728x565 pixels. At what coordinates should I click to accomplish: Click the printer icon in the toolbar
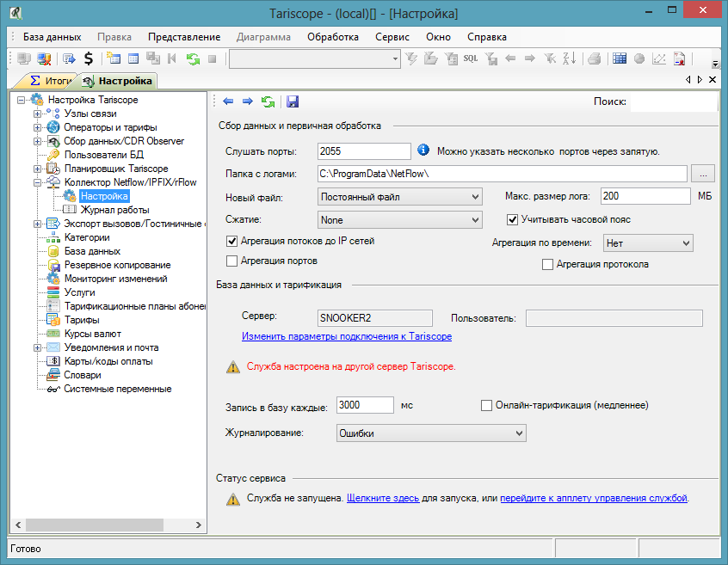[x=594, y=59]
